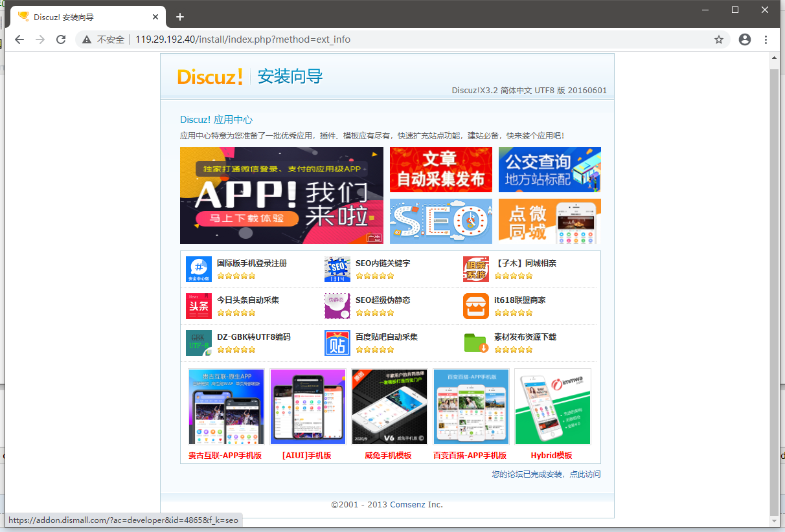Viewport: 785px width, 532px height.
Task: Click the 贵古互联-APP手机版 red link
Action: (225, 456)
